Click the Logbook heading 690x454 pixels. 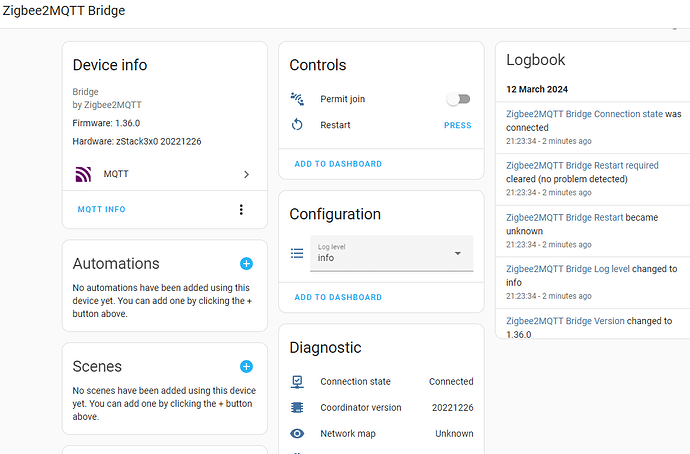[536, 60]
